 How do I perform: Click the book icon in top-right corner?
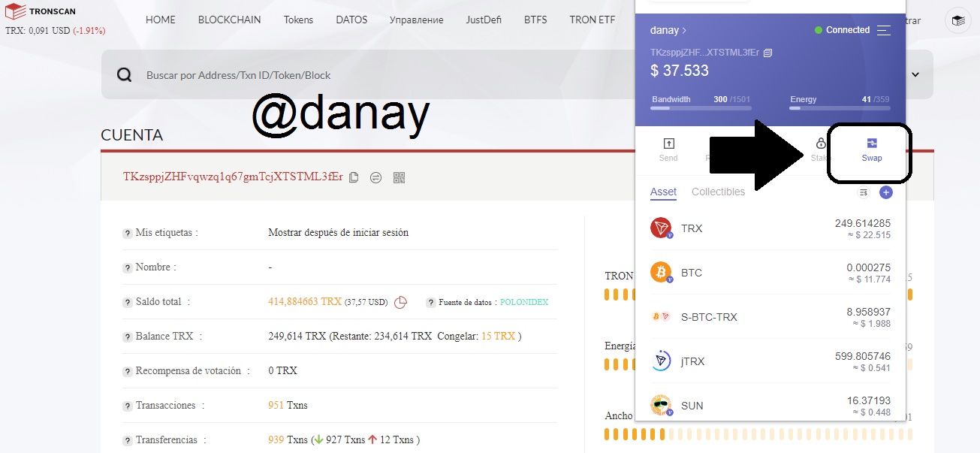click(957, 21)
